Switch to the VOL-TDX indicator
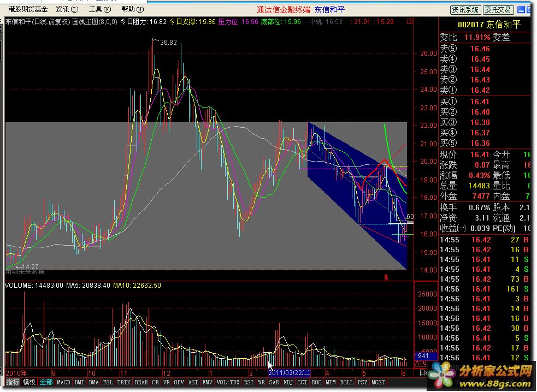The image size is (537, 392). [x=228, y=382]
